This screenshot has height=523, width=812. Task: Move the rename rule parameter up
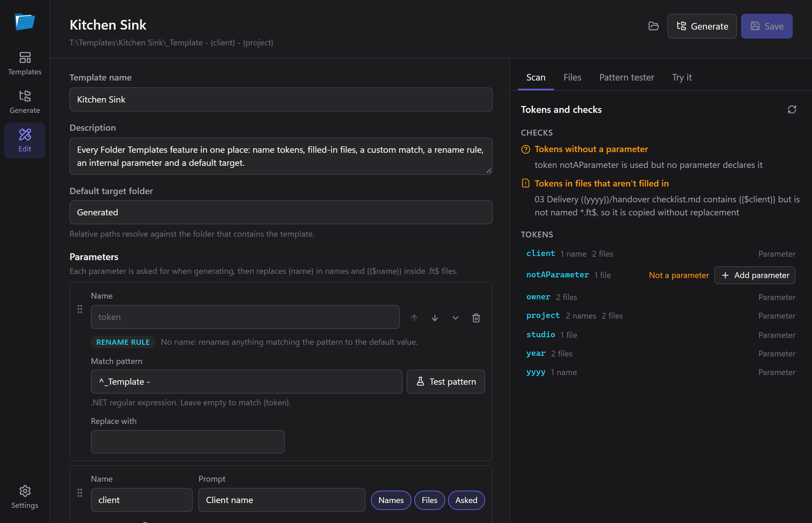414,318
